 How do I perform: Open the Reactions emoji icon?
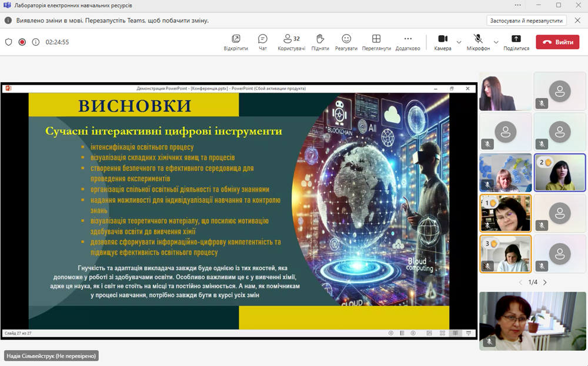click(x=346, y=41)
